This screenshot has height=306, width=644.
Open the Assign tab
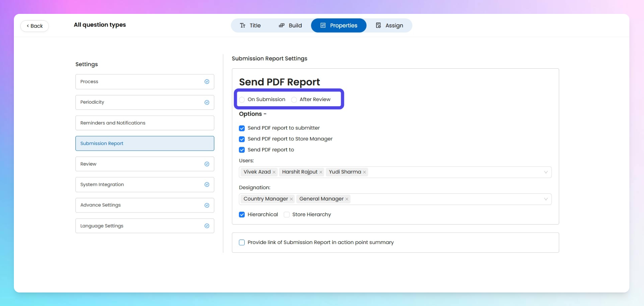click(389, 26)
